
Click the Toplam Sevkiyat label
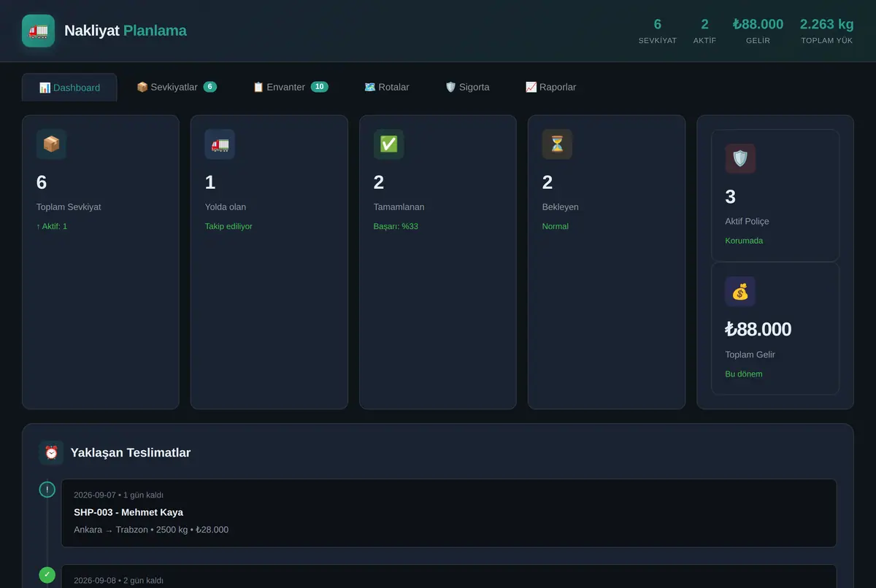(69, 207)
